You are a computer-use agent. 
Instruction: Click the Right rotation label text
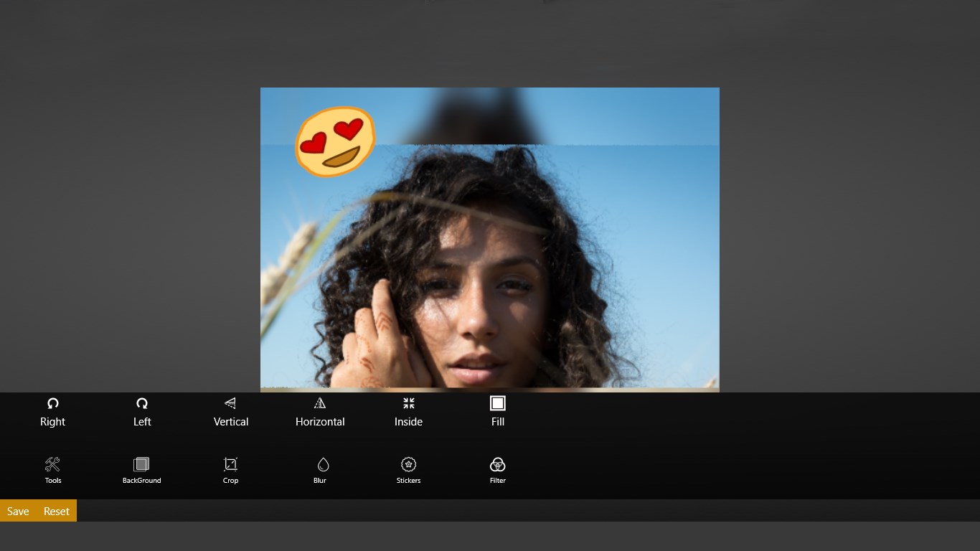(52, 422)
